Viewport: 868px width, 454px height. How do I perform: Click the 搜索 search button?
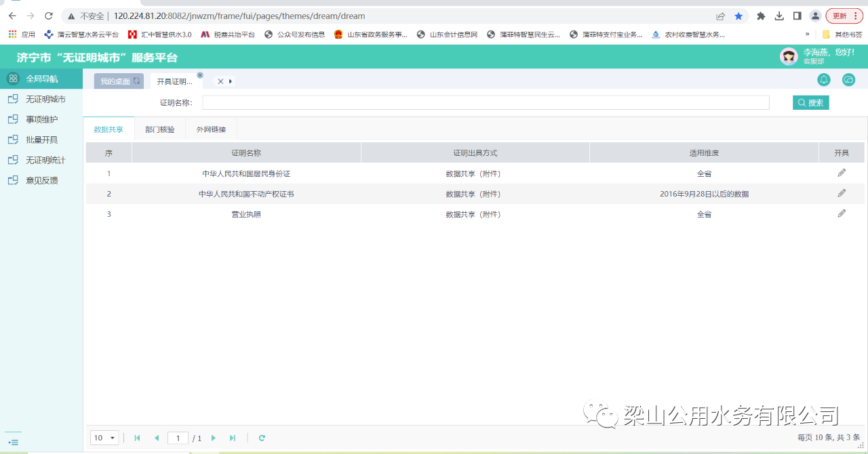(x=810, y=103)
